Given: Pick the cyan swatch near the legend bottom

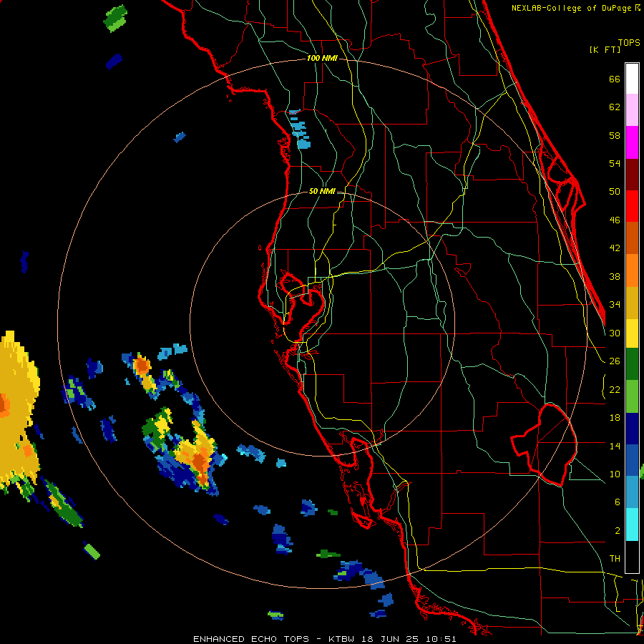Looking at the screenshot, I should (632, 525).
